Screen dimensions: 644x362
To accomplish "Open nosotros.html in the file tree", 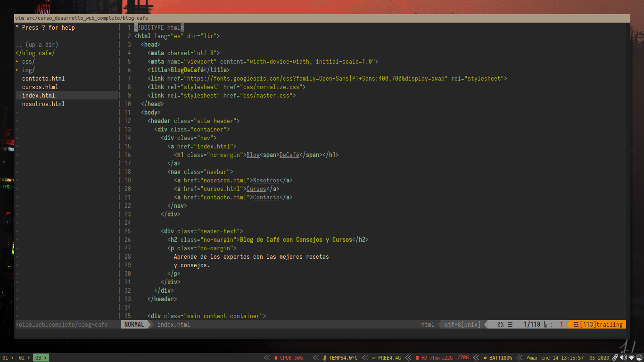I will [43, 104].
